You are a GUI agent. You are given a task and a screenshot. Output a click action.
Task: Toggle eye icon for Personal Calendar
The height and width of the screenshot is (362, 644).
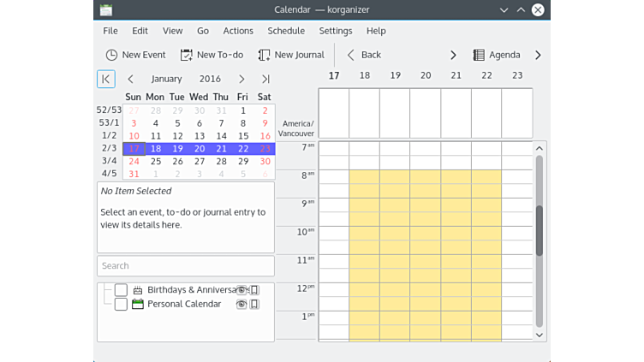[x=241, y=304]
